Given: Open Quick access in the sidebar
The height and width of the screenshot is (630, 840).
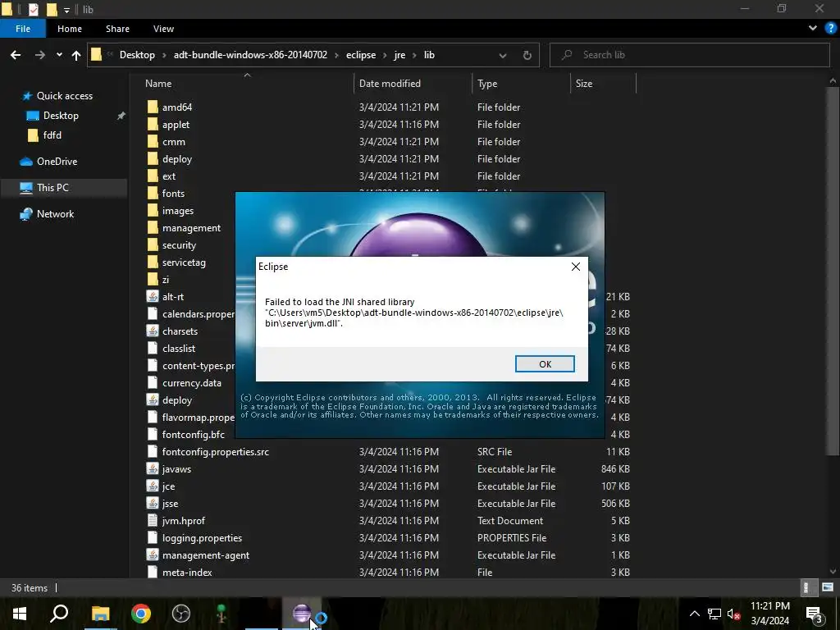Looking at the screenshot, I should click(64, 96).
